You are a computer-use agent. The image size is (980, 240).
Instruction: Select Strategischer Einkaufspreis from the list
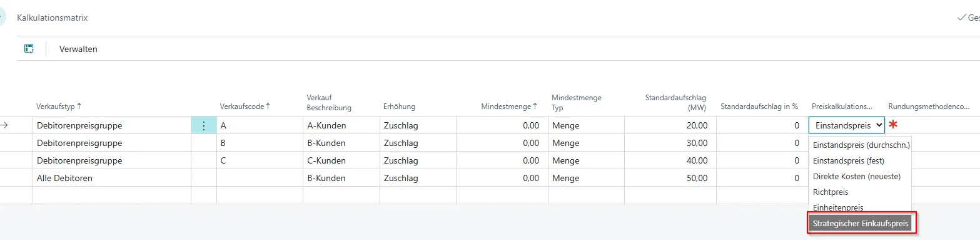coord(860,222)
